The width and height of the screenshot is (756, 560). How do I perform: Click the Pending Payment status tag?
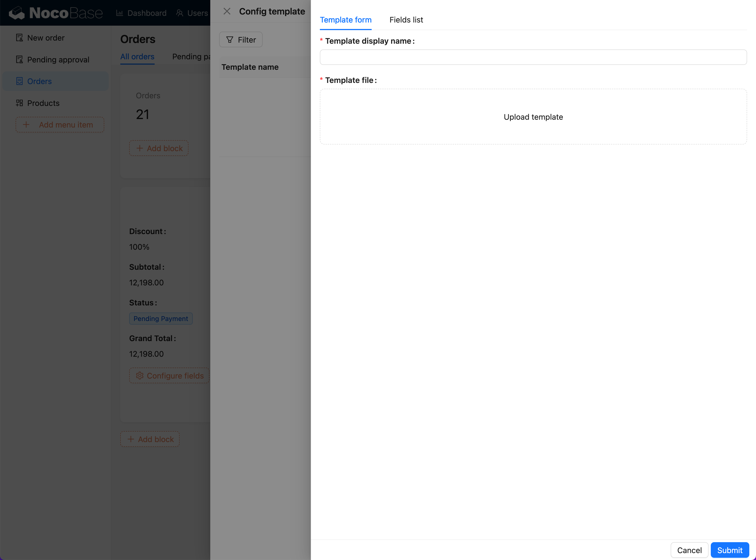click(161, 318)
